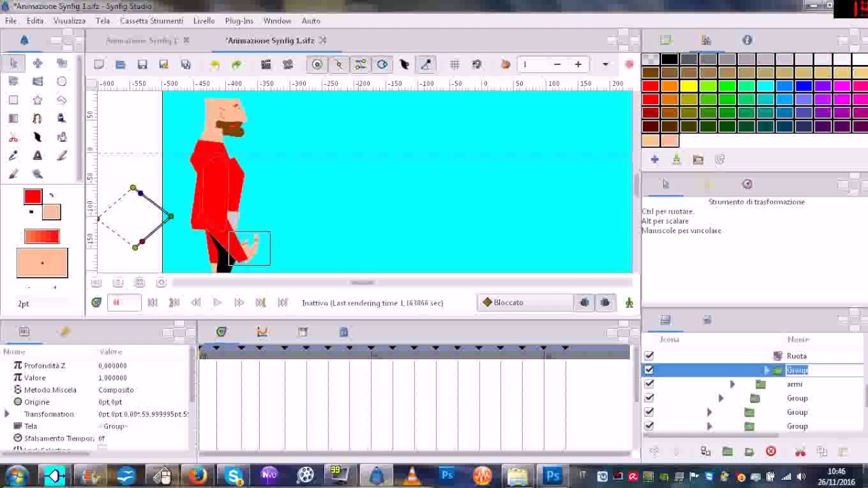The image size is (868, 488).
Task: Expand the armi layer group
Action: 732,384
